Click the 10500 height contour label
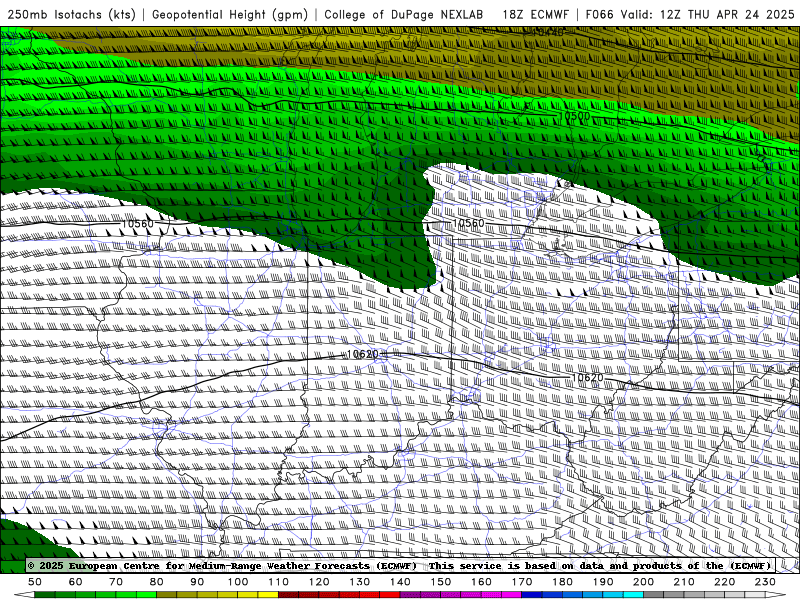The height and width of the screenshot is (600, 800). [574, 116]
